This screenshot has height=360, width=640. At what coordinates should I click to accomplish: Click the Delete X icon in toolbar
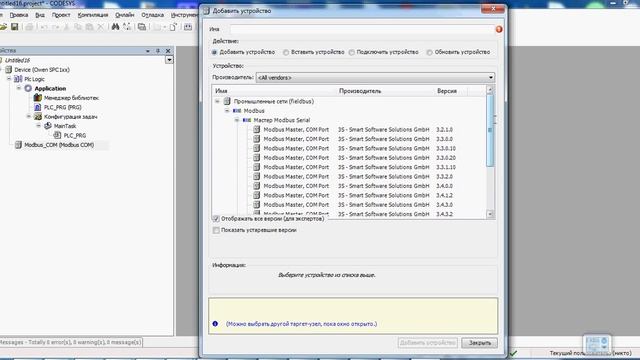(100, 27)
